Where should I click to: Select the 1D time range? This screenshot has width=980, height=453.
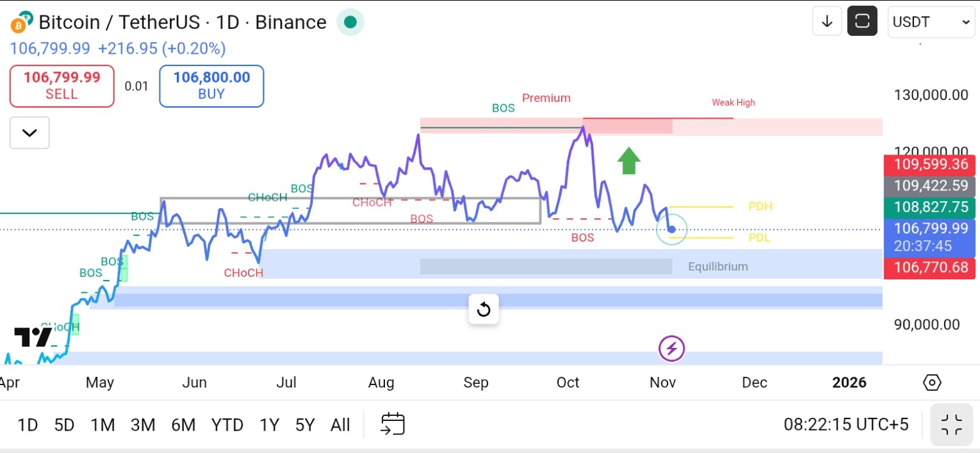tap(28, 425)
